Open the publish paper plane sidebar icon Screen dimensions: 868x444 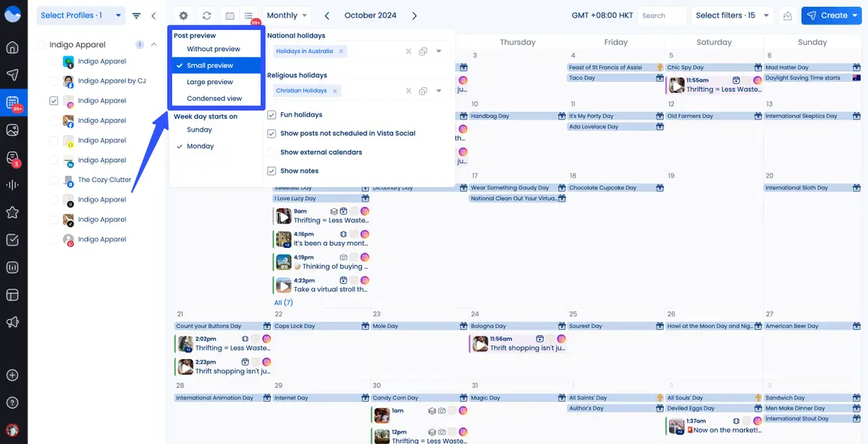(13, 75)
